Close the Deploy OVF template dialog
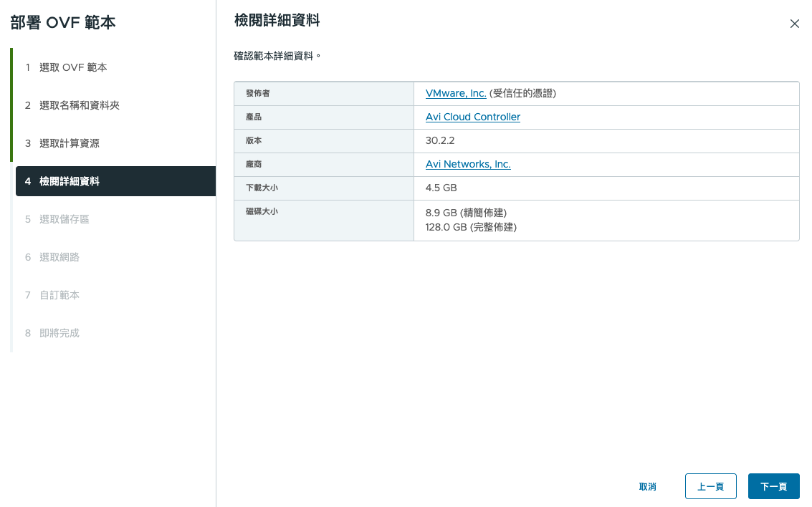 pyautogui.click(x=794, y=24)
